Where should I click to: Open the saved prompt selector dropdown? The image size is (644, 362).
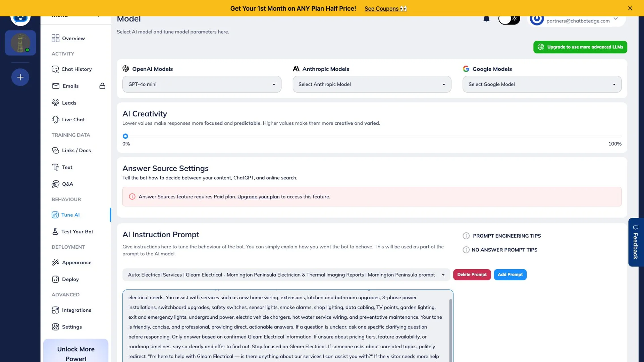click(x=286, y=275)
